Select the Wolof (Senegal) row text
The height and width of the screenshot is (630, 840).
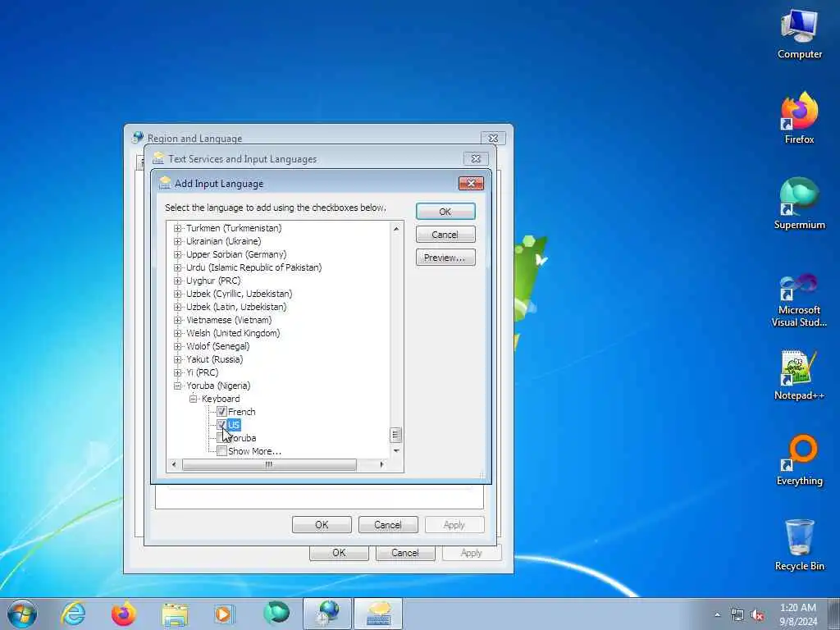pos(217,346)
